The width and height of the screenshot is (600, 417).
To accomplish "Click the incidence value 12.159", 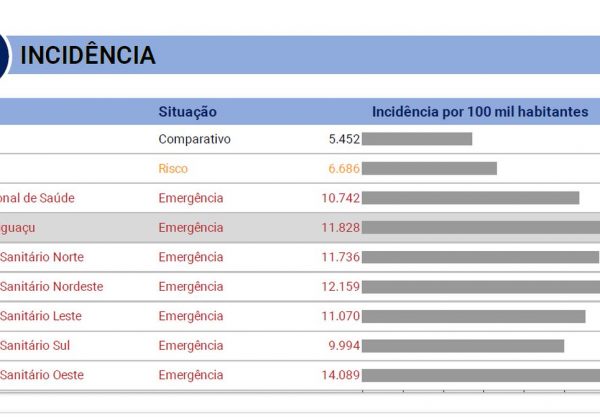I will [x=341, y=287].
